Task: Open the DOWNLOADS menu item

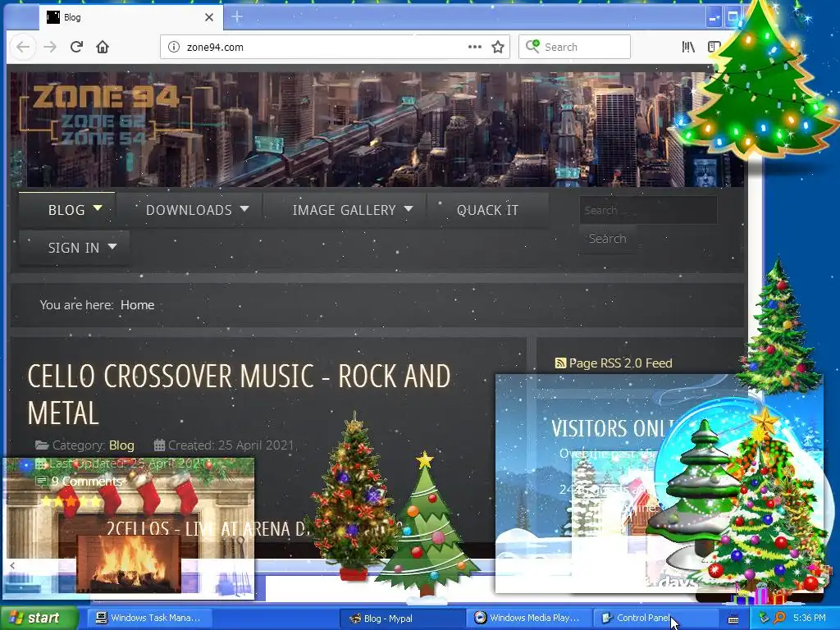Action: point(189,210)
